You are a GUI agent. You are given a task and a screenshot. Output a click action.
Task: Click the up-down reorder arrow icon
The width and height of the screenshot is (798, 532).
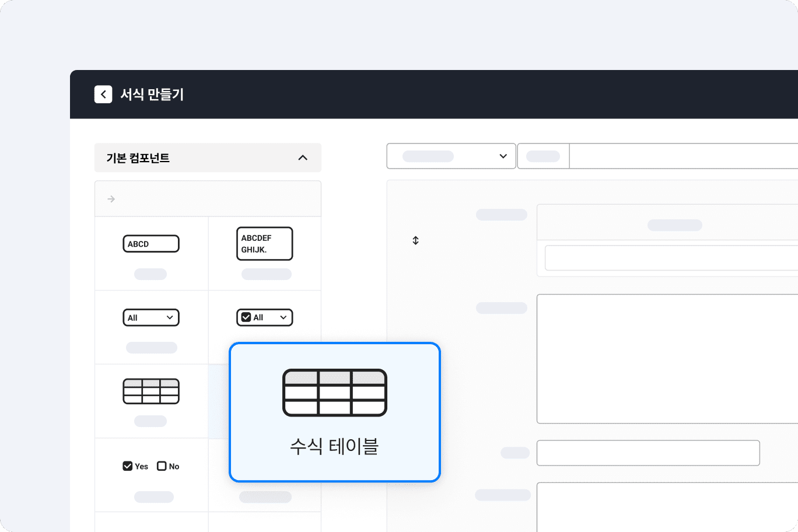coord(415,240)
